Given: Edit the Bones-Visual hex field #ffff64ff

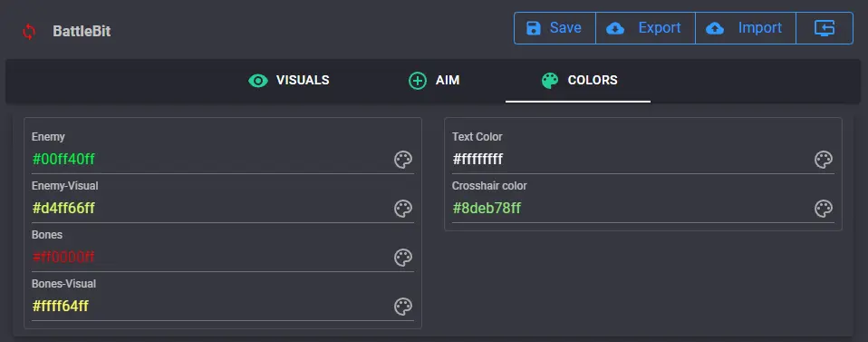Looking at the screenshot, I should (x=210, y=307).
